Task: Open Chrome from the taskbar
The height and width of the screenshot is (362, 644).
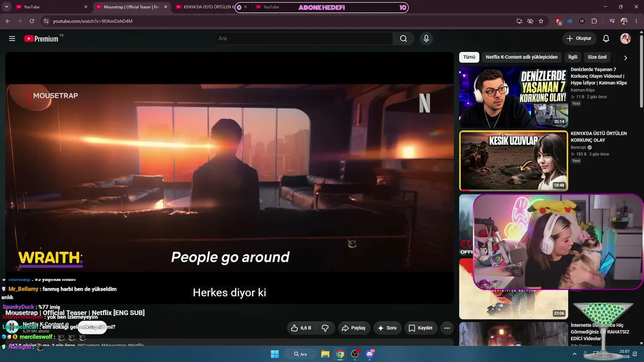Action: (340, 354)
